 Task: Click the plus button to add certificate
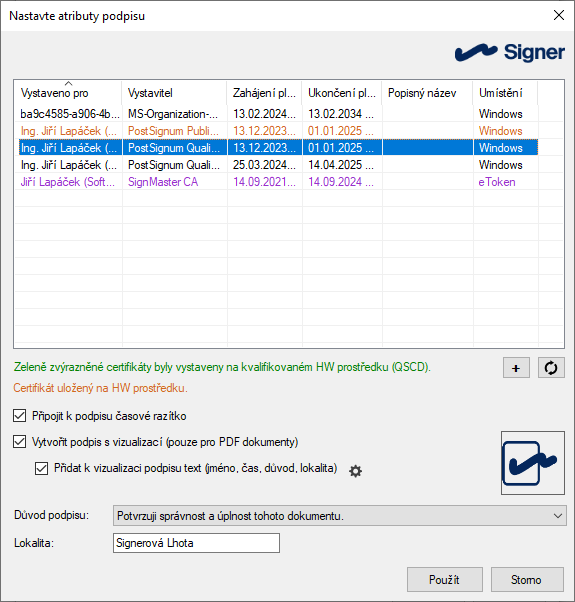tap(516, 368)
